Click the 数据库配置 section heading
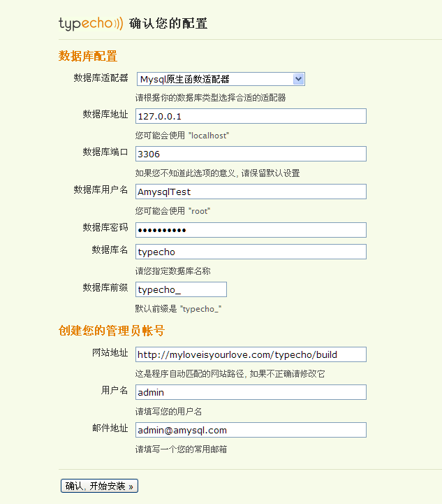Image resolution: width=442 pixels, height=504 pixels. click(87, 56)
